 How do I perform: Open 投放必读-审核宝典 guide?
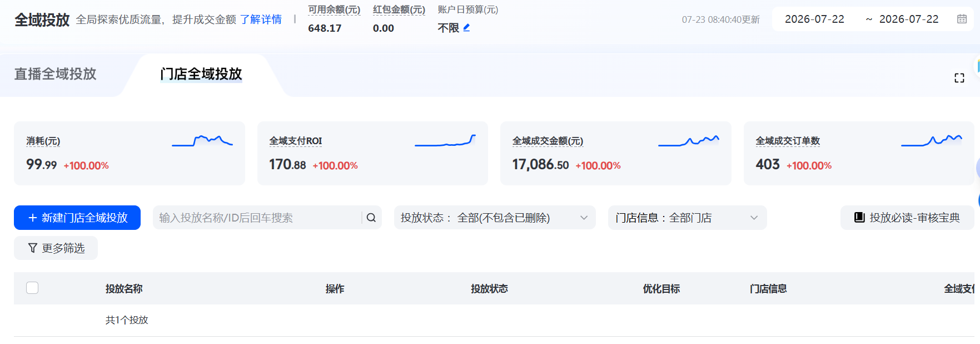(907, 218)
